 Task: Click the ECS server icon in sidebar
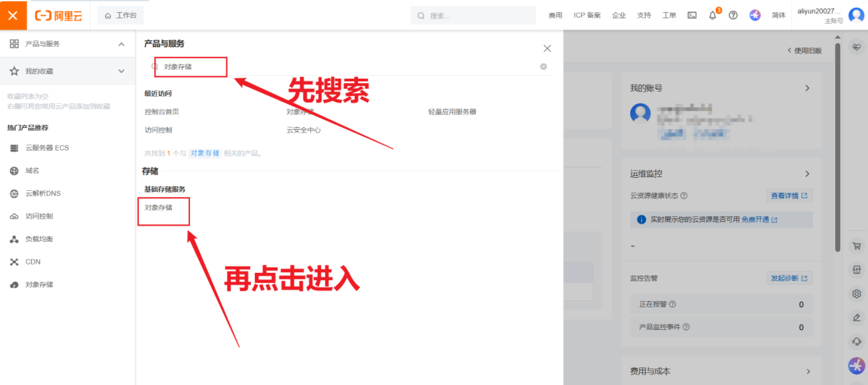pos(15,148)
